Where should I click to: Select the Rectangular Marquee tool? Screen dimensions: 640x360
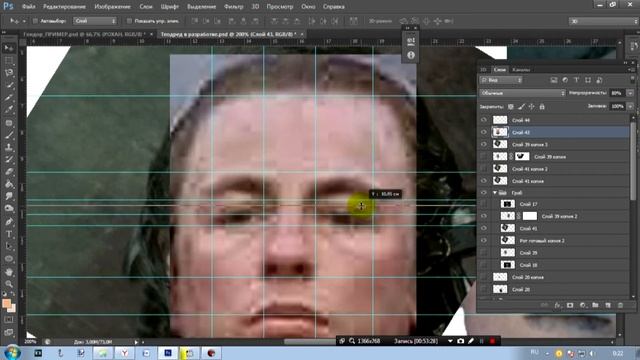pos(9,61)
